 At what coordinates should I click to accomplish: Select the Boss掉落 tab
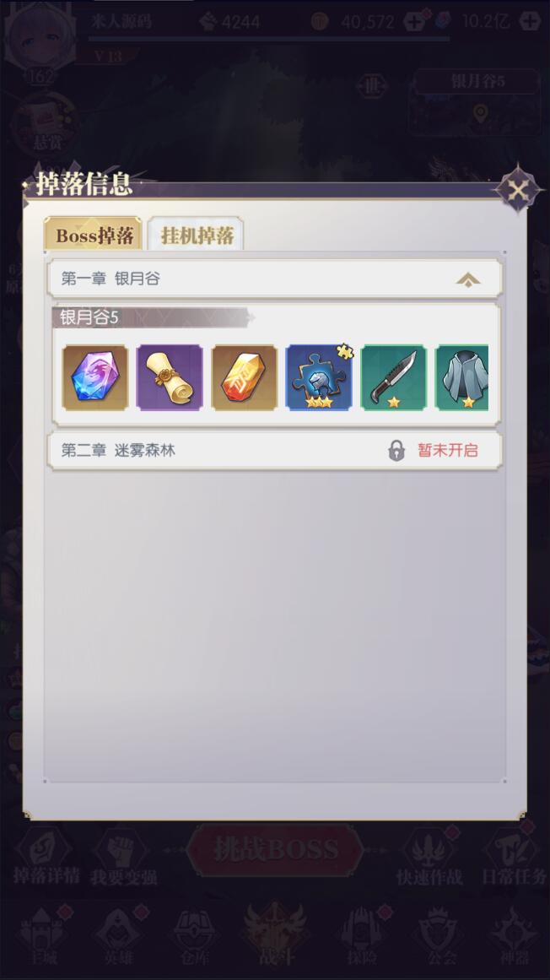(94, 235)
